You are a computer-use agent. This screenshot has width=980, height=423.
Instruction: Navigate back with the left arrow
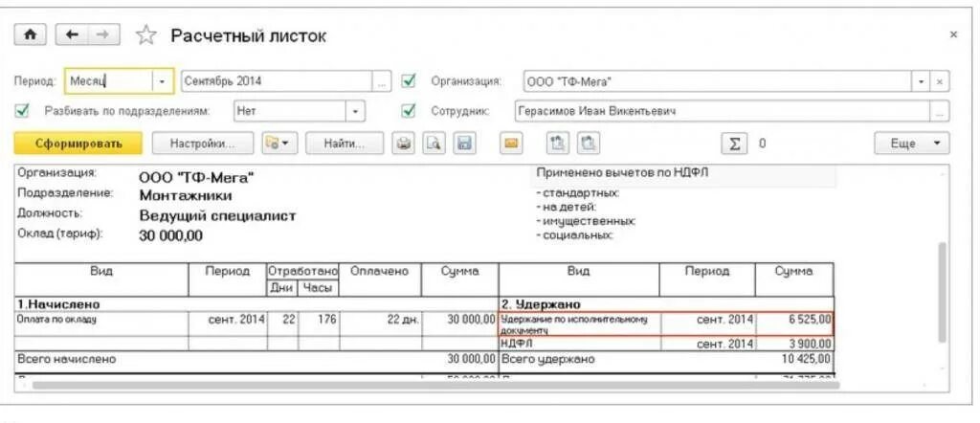[x=71, y=35]
